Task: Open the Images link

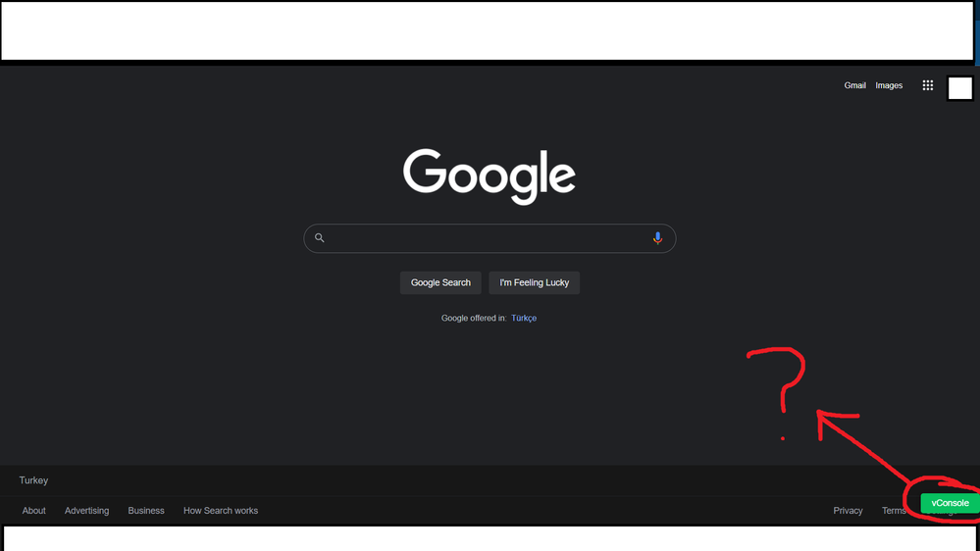Action: click(889, 85)
